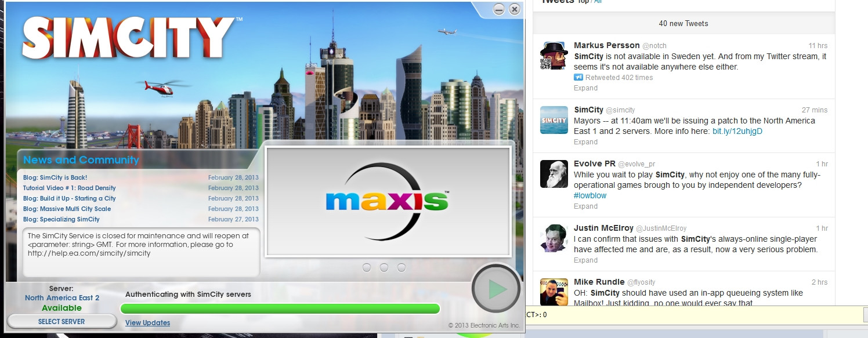868x338 pixels.
Task: Click the green authentication progress bar
Action: click(x=280, y=308)
